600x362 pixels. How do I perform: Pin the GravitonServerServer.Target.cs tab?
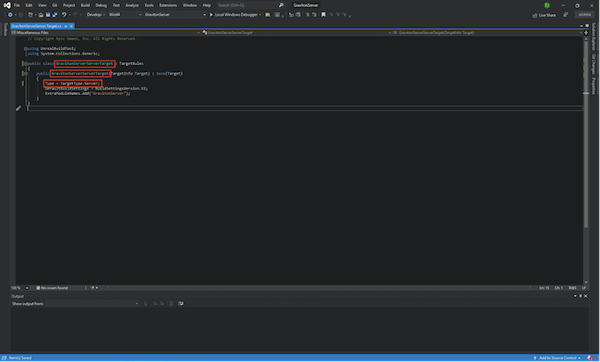tap(65, 26)
